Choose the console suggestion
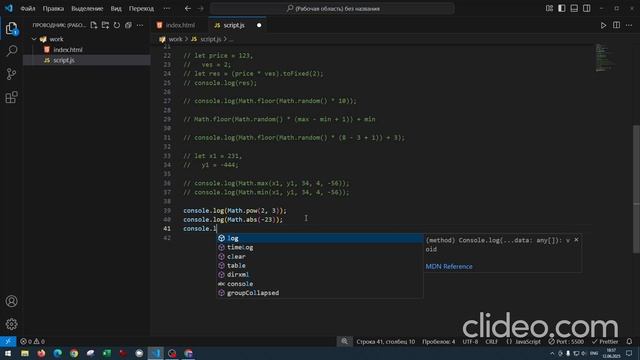 (x=320, y=284)
